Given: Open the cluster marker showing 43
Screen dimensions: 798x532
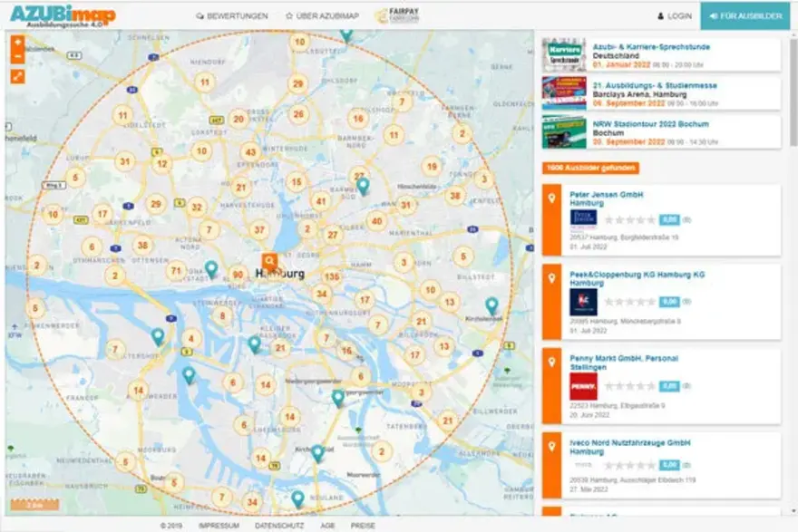Looking at the screenshot, I should 250,152.
